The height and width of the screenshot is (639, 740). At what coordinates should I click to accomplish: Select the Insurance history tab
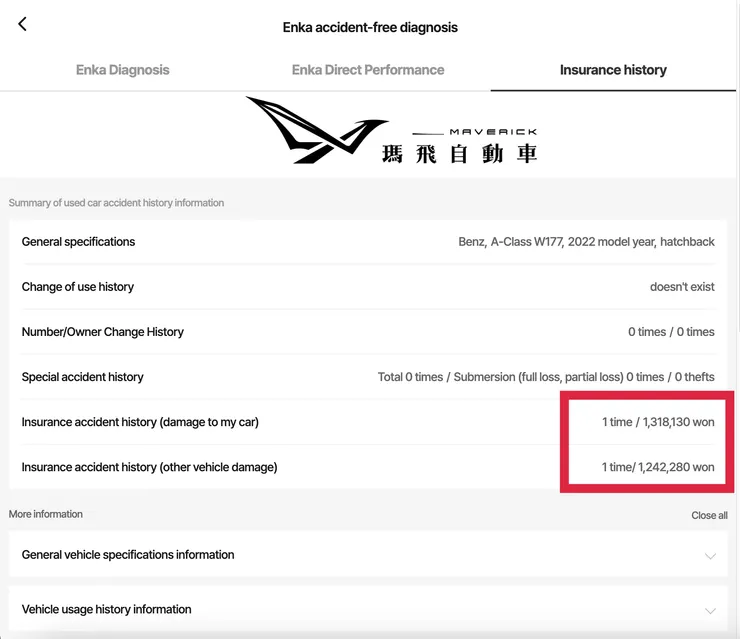[613, 70]
